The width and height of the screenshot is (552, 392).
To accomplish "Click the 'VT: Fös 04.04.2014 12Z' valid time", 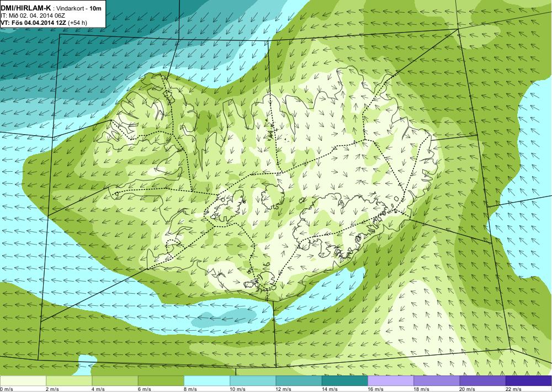I will (x=34, y=23).
